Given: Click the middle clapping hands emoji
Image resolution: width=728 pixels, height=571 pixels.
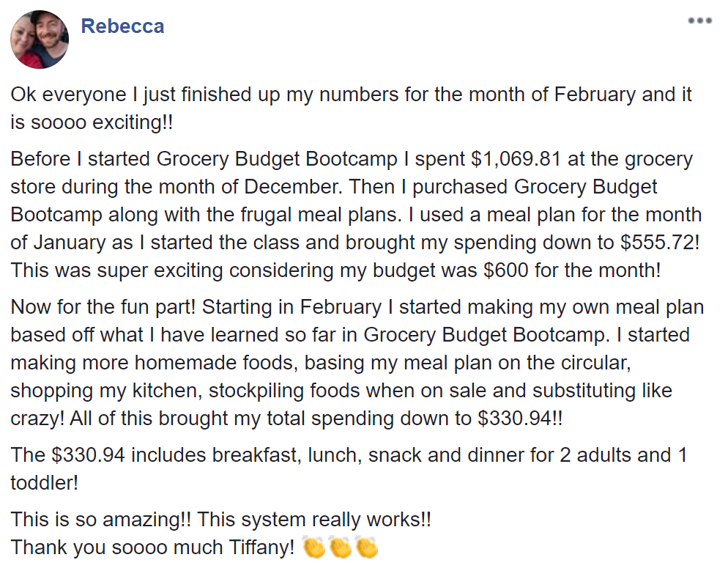Looking at the screenshot, I should [341, 548].
